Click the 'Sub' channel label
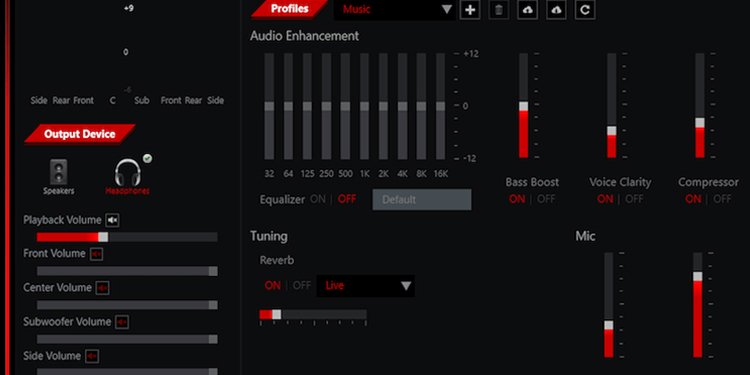This screenshot has height=375, width=750. 142,100
